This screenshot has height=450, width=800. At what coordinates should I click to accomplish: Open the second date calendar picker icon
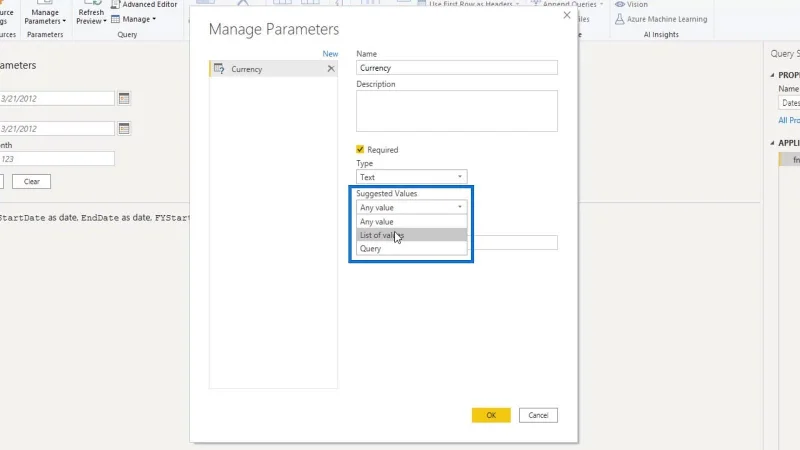point(124,129)
